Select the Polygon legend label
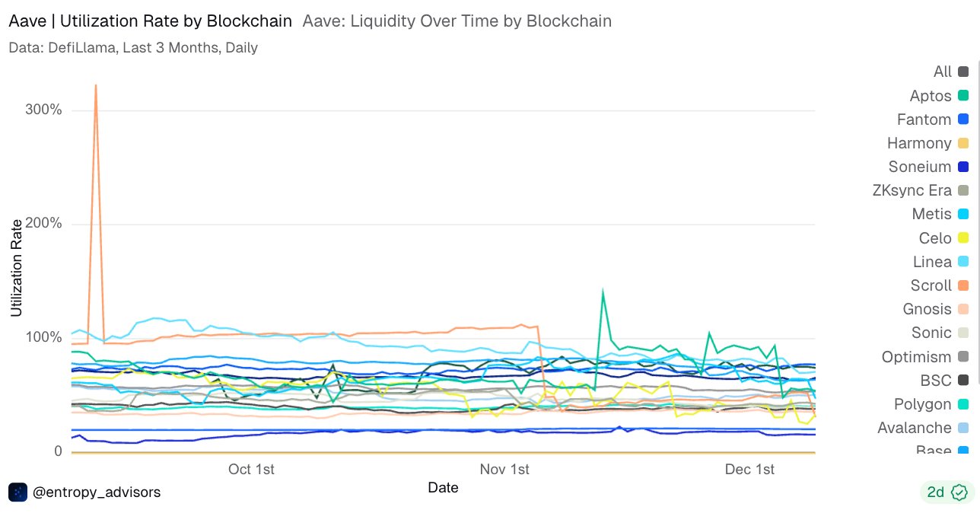980x513 pixels. click(x=922, y=404)
